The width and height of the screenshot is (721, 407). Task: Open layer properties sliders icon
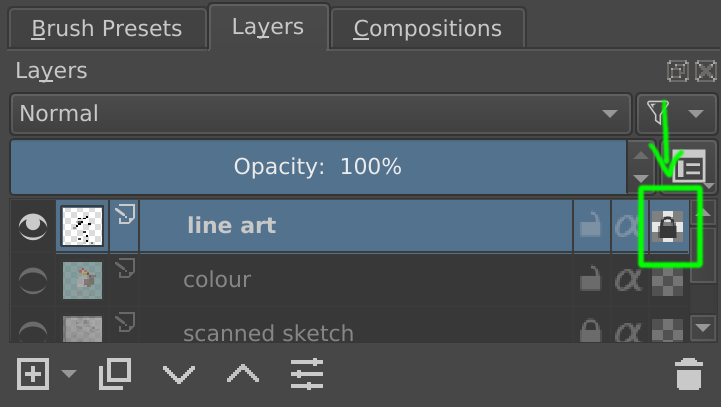point(307,375)
